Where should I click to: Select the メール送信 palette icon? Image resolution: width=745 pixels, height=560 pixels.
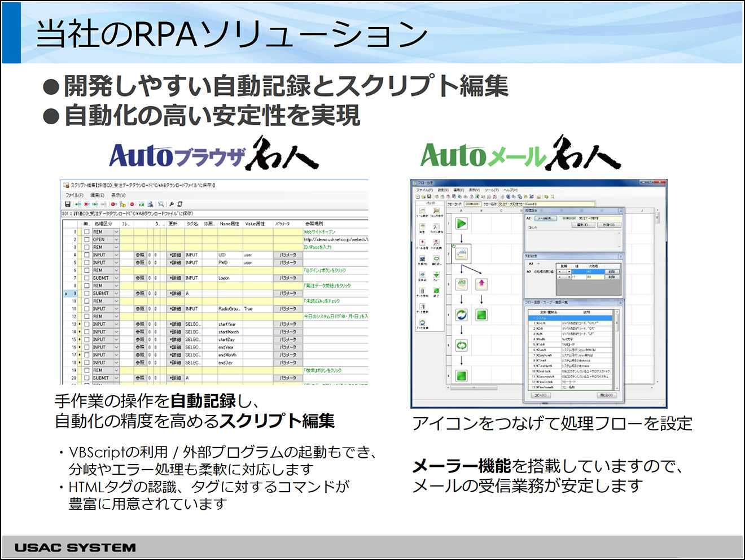[x=422, y=242]
